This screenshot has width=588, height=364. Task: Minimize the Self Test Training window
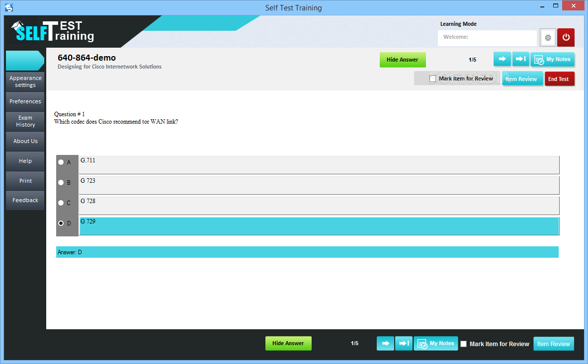pos(542,6)
